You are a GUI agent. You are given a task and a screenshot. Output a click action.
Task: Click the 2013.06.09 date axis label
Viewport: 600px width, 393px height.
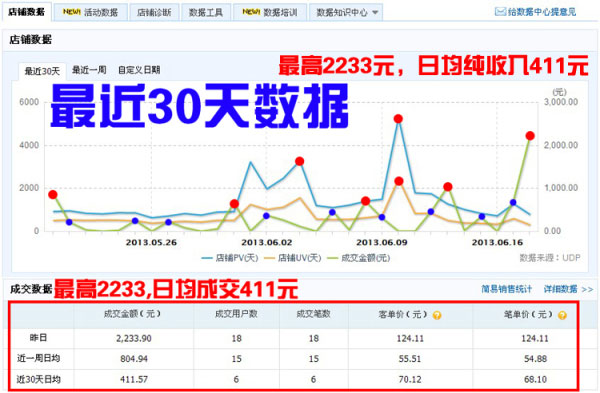(382, 242)
